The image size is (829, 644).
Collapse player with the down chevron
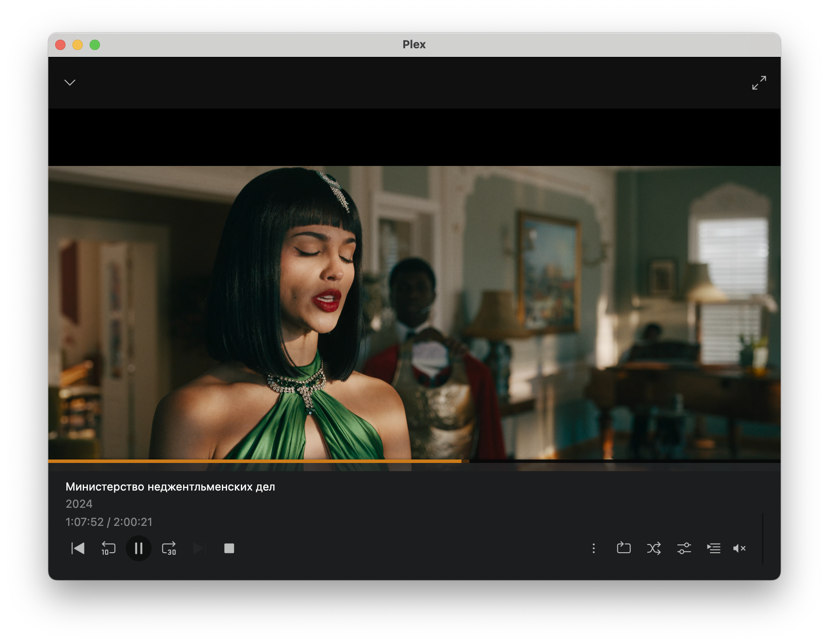coord(70,82)
